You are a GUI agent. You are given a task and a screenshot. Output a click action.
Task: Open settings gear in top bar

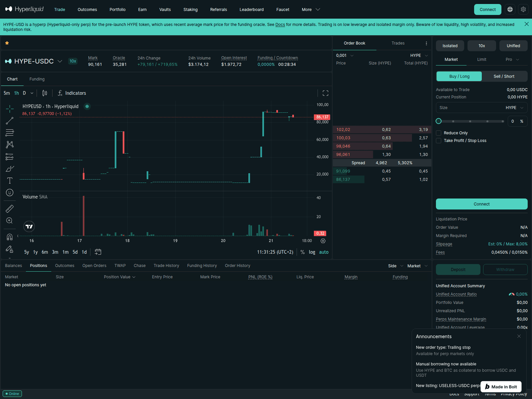click(523, 9)
